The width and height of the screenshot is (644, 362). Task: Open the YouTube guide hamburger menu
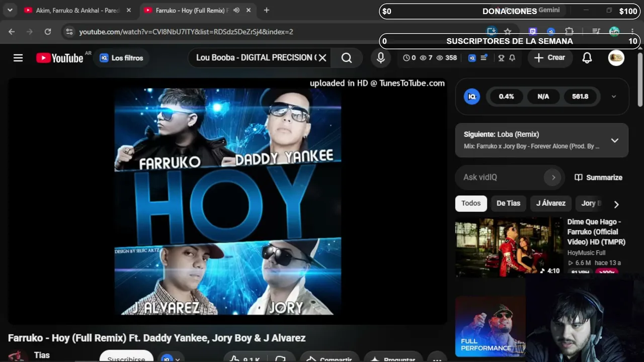coord(18,58)
